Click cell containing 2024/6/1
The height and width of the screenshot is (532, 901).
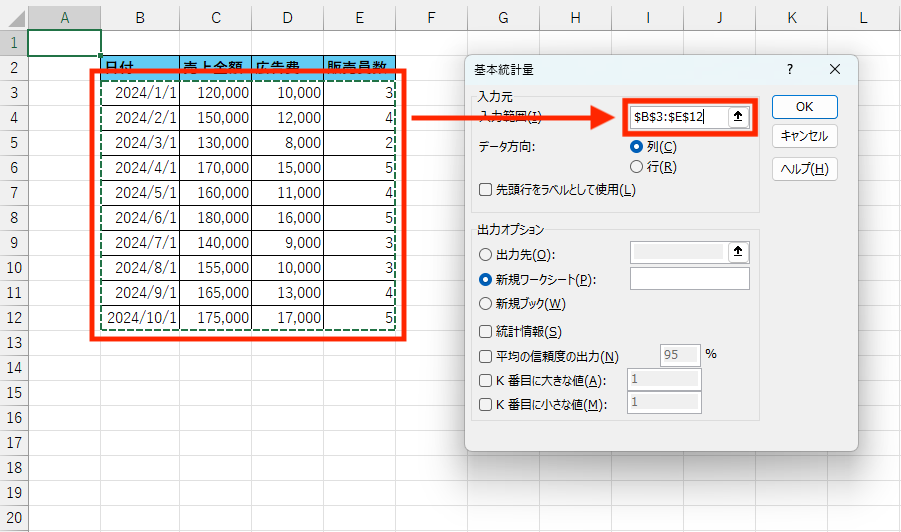140,218
